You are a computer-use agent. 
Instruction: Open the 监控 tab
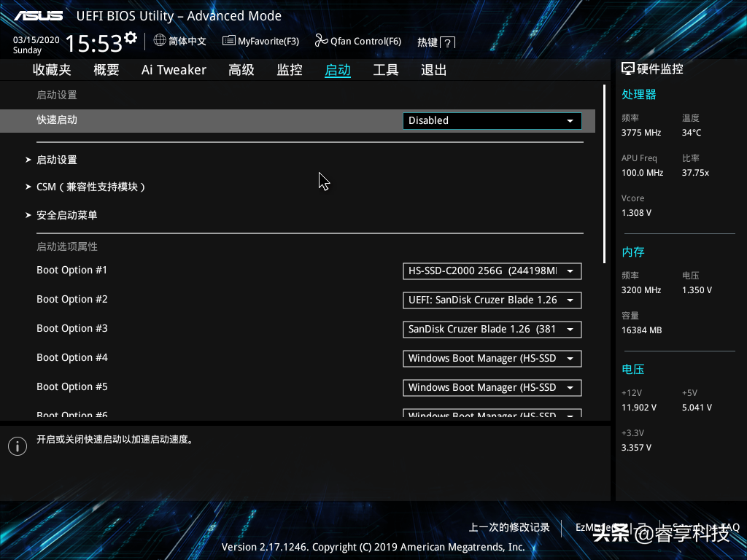290,70
